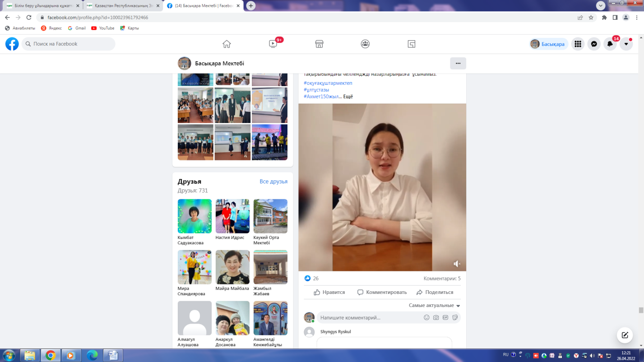The height and width of the screenshot is (362, 644).
Task: Click the Поделиться share button
Action: click(x=435, y=292)
